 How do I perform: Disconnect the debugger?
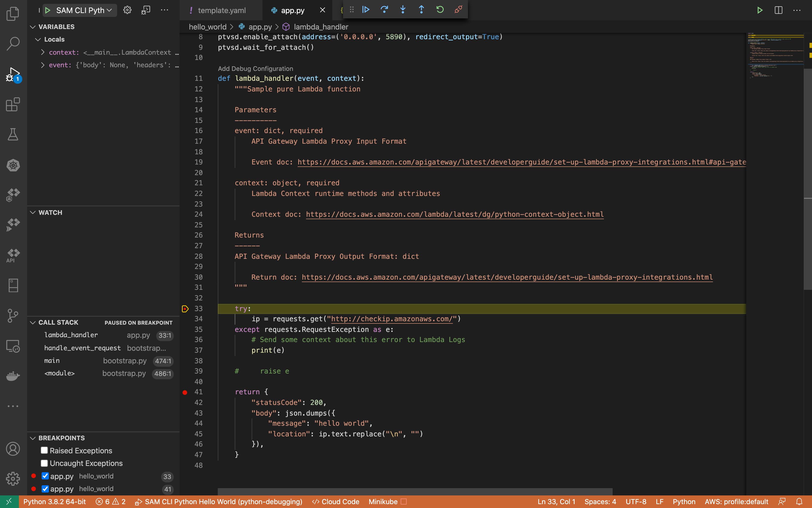coord(458,10)
